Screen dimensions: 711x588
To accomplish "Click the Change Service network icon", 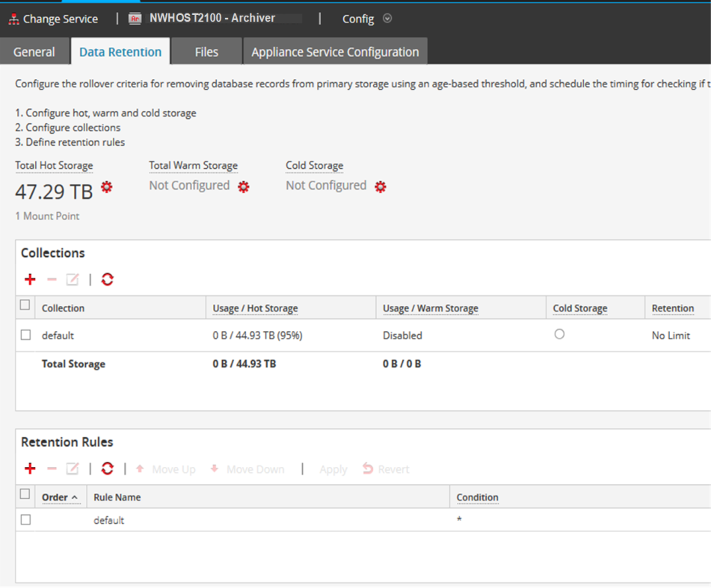I will pyautogui.click(x=13, y=19).
